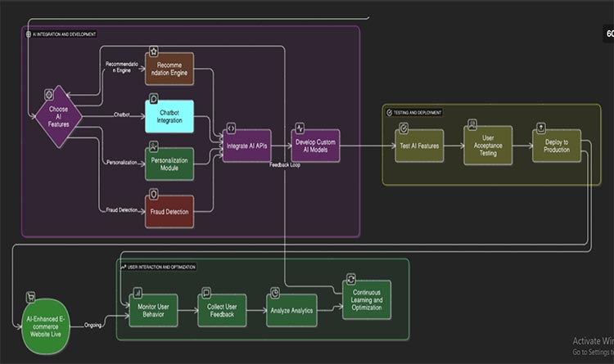Click the checkmark icon on Test AI Features
The image size is (614, 364).
tap(403, 128)
